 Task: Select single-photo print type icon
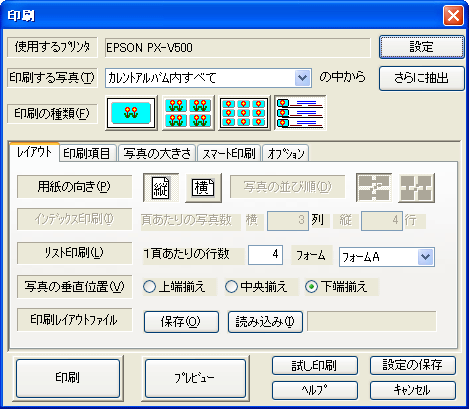131,113
